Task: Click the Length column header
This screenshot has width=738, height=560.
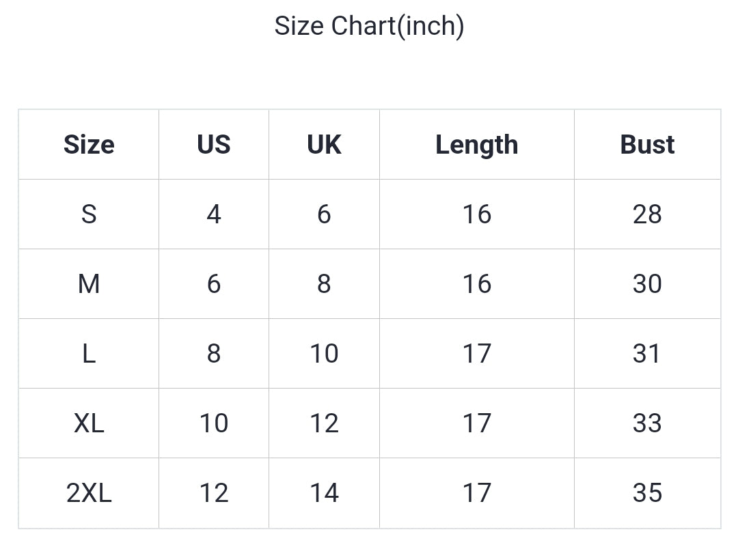Action: pyautogui.click(x=476, y=145)
